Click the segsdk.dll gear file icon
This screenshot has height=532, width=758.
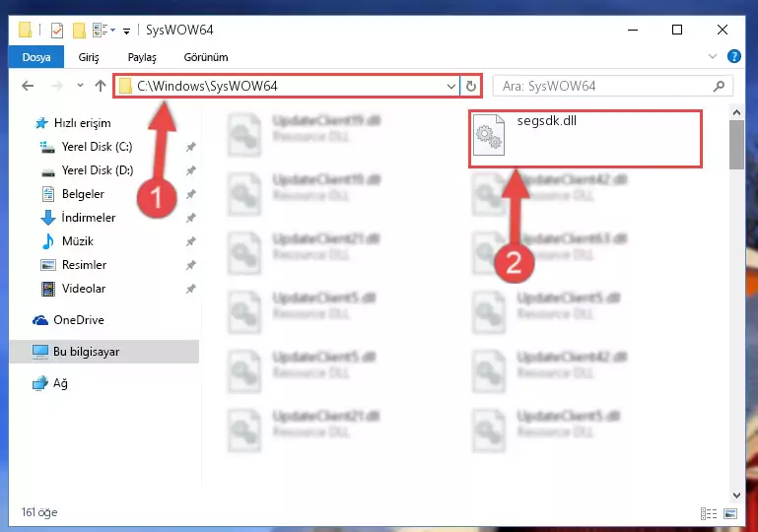[x=488, y=135]
